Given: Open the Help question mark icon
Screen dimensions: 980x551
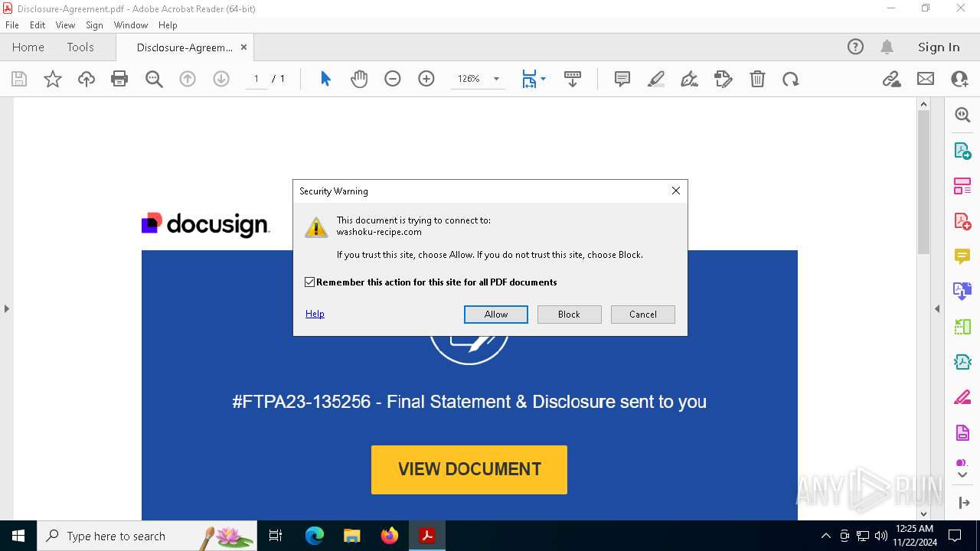Looking at the screenshot, I should pyautogui.click(x=855, y=47).
